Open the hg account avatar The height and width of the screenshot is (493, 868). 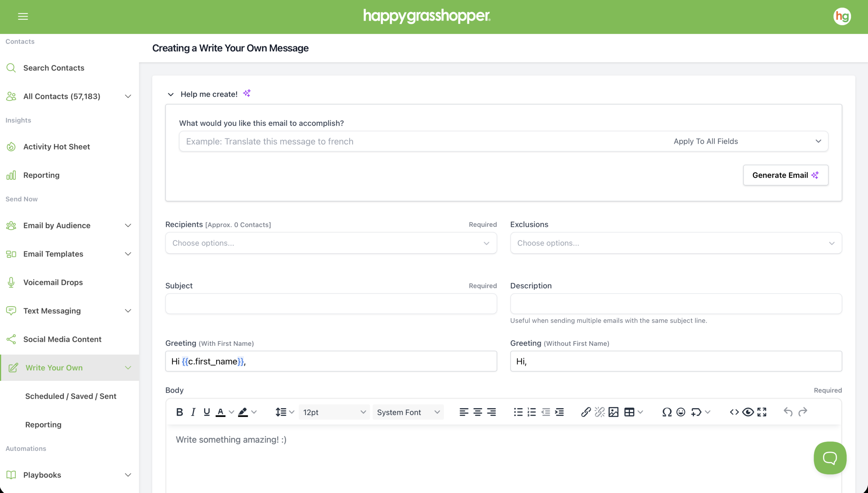pos(842,16)
